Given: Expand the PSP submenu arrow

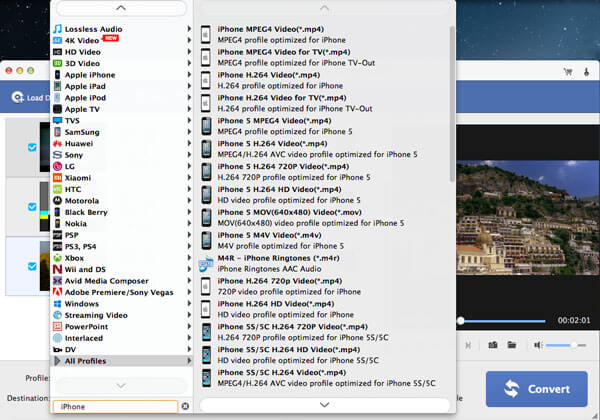Looking at the screenshot, I should coord(189,235).
